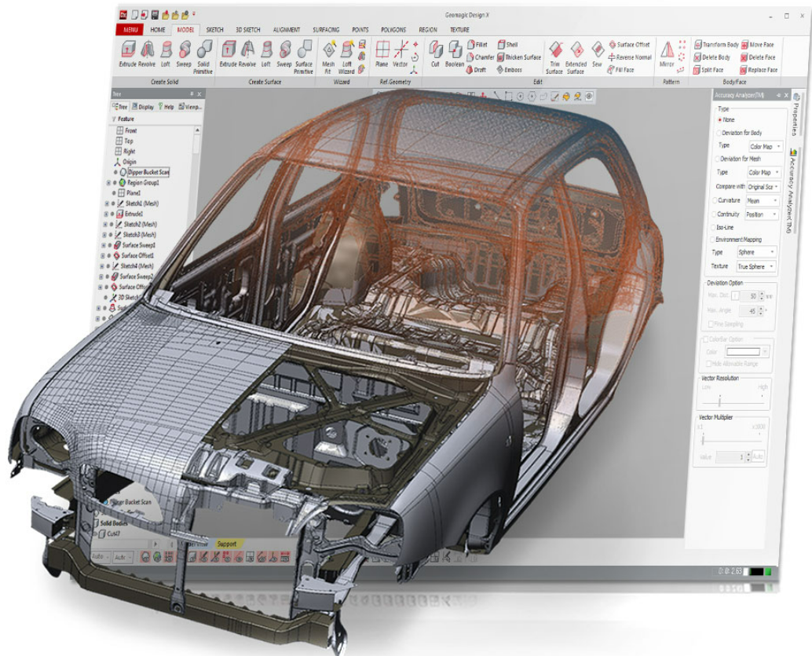The width and height of the screenshot is (812, 656).
Task: Select the Cut tool
Action: [x=435, y=54]
